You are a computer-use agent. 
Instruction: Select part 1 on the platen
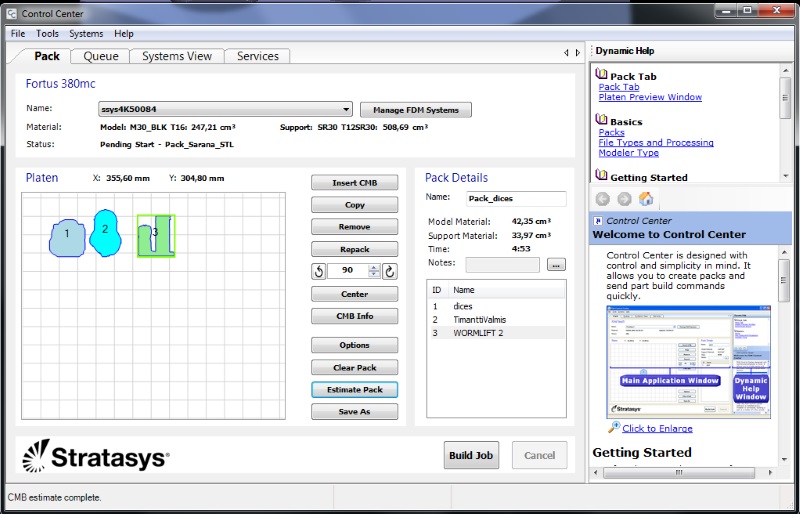pos(67,238)
